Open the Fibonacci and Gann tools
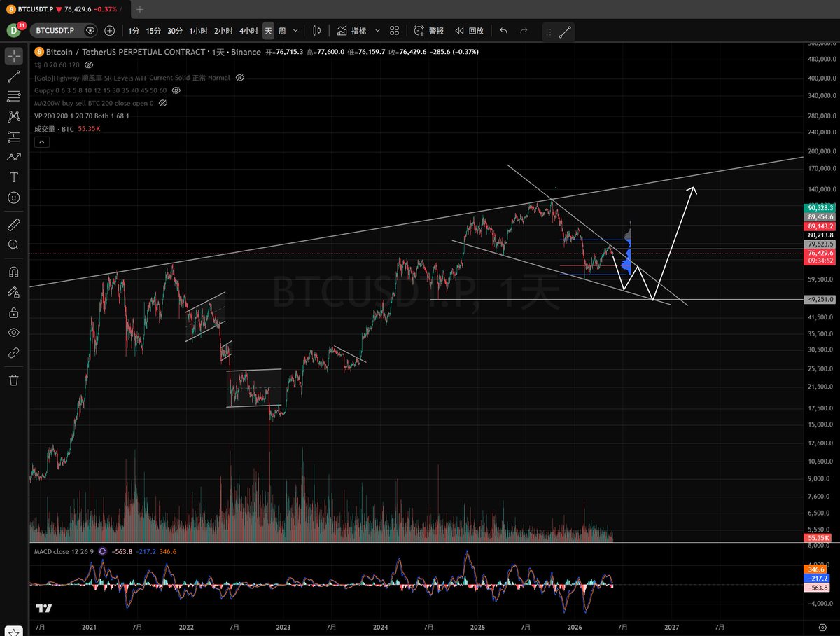The height and width of the screenshot is (636, 840). [x=14, y=96]
